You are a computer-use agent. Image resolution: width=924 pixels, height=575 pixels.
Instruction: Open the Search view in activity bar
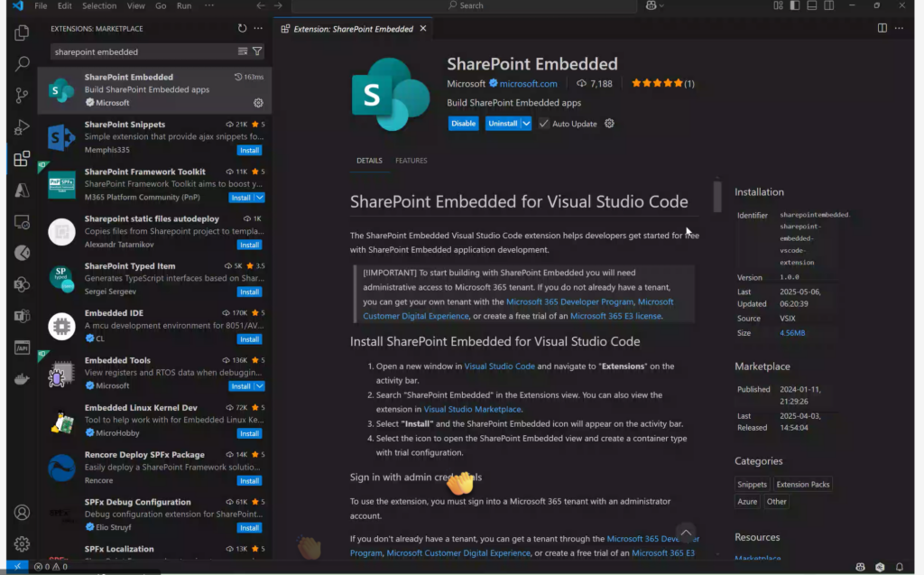[22, 64]
